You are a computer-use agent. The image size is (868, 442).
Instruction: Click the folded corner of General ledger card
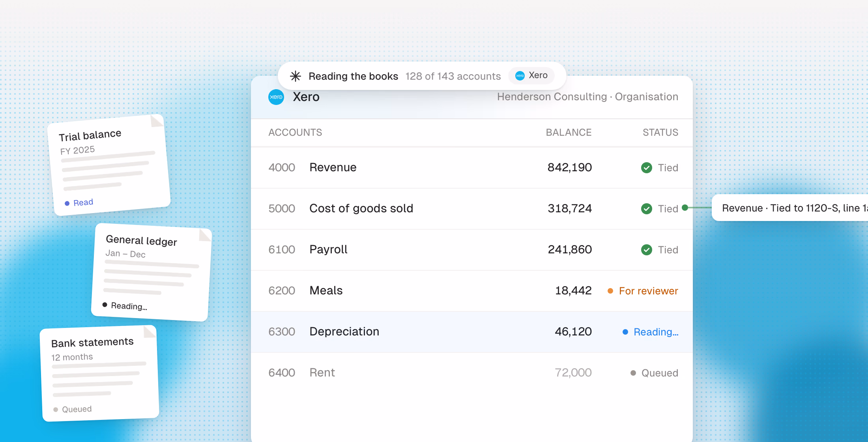pos(205,235)
